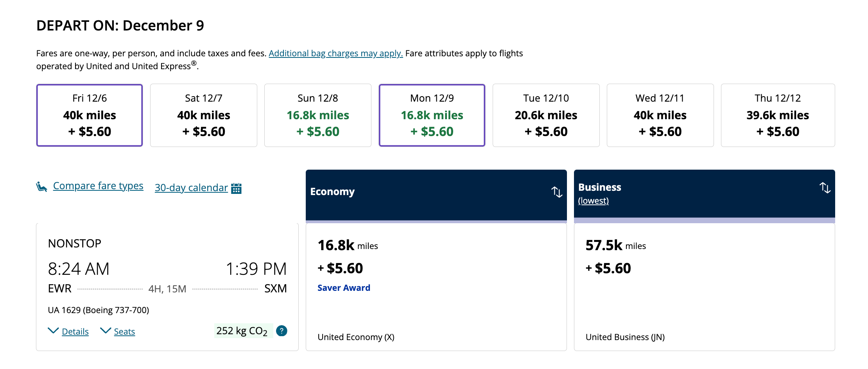Click the seat icon beside Compare fare types
This screenshot has height=369, width=868.
tap(41, 187)
